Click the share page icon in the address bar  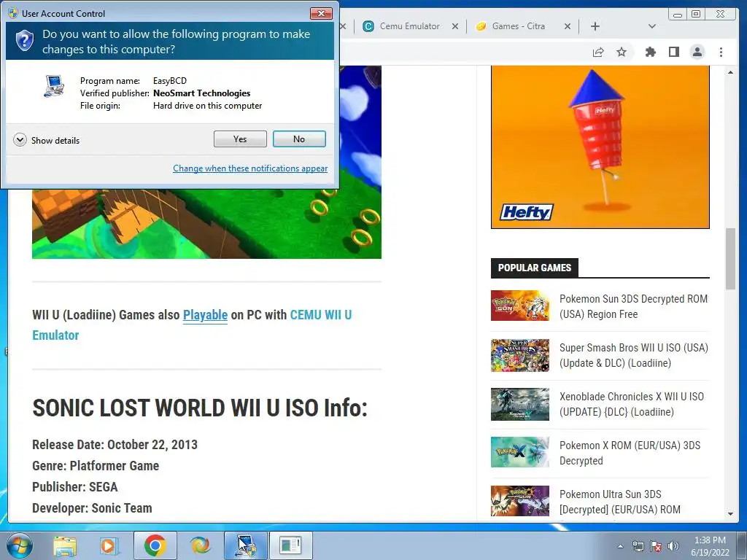pos(598,52)
